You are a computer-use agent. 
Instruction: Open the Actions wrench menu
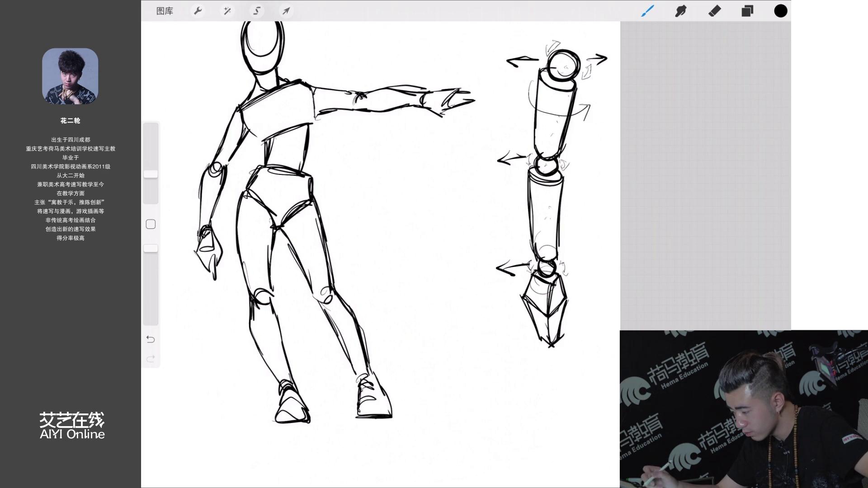tap(198, 11)
